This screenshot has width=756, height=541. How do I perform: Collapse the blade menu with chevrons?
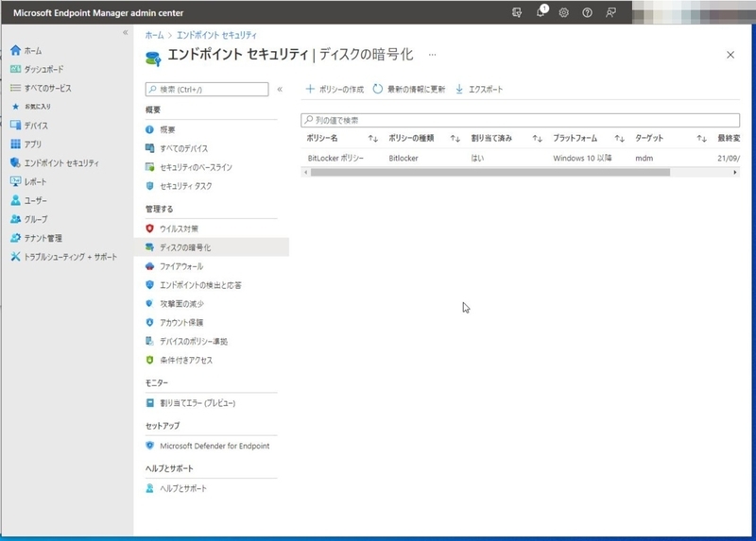tap(280, 89)
